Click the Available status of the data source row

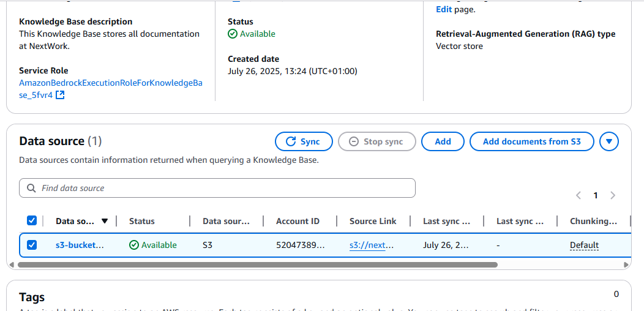(153, 245)
